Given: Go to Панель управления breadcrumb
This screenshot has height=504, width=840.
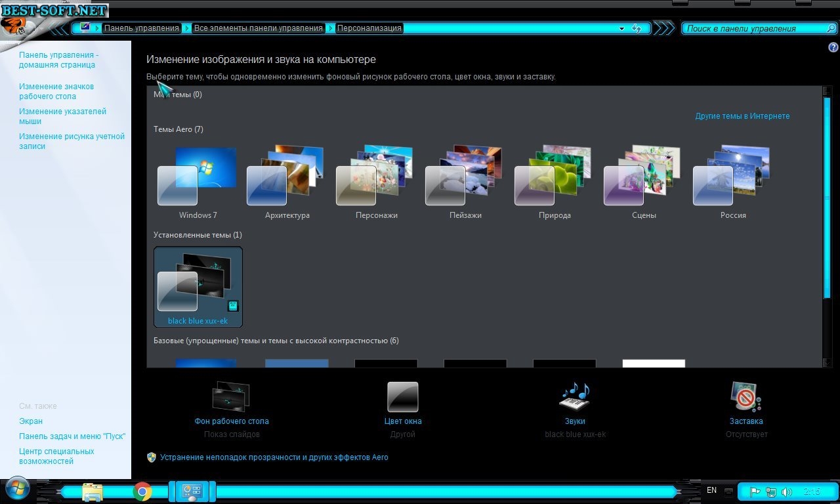Looking at the screenshot, I should click(141, 28).
